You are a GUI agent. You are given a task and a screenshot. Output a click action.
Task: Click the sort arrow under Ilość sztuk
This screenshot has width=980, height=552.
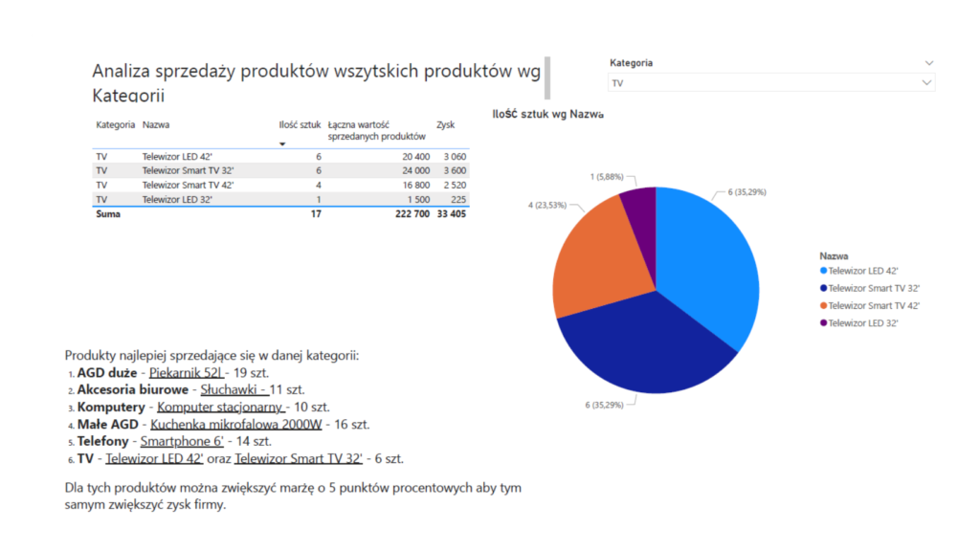282,144
